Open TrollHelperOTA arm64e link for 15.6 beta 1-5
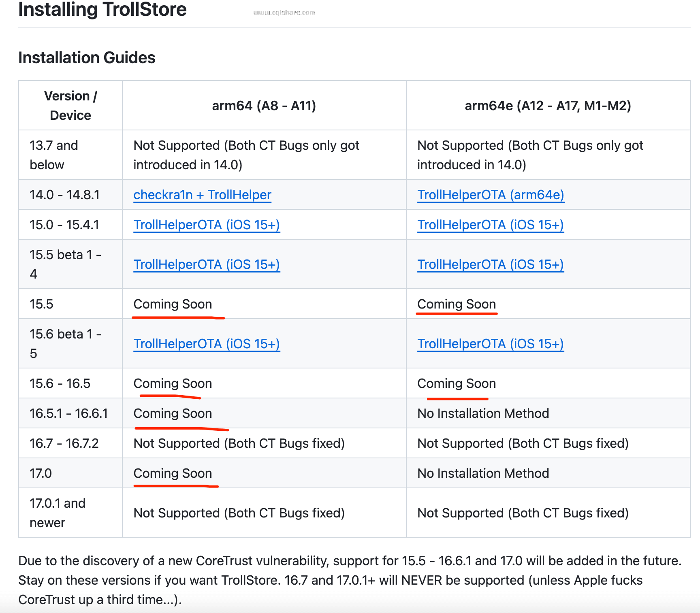The width and height of the screenshot is (700, 613). tap(491, 344)
